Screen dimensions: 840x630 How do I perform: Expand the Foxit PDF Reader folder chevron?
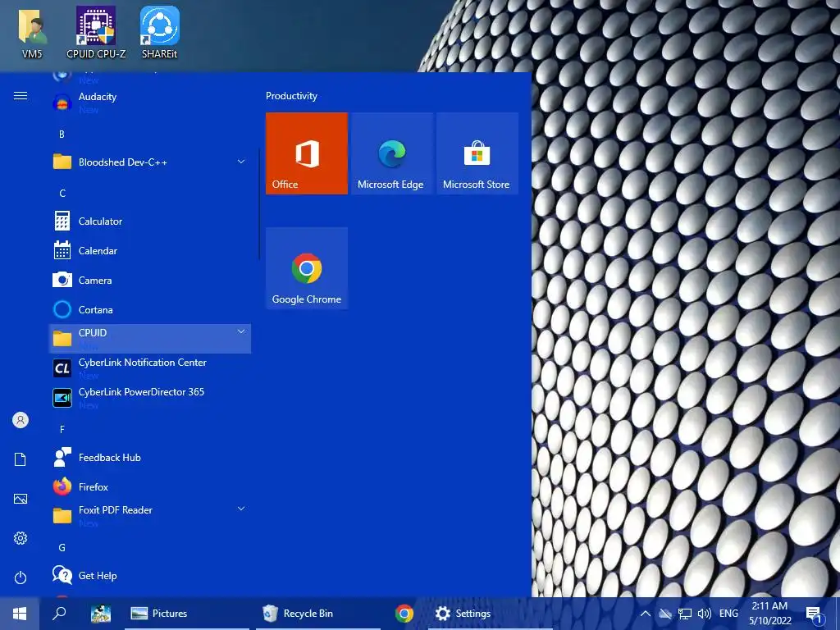pyautogui.click(x=241, y=509)
